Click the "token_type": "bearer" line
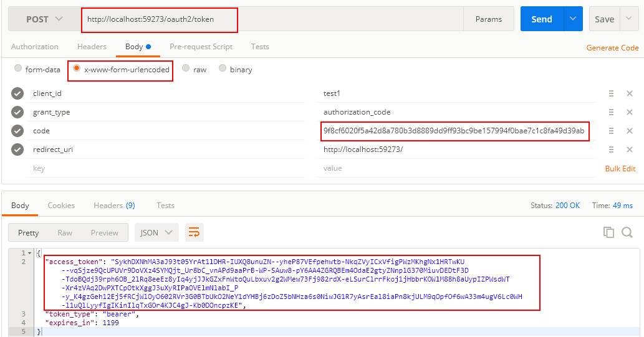This screenshot has height=337, width=644. (x=92, y=315)
